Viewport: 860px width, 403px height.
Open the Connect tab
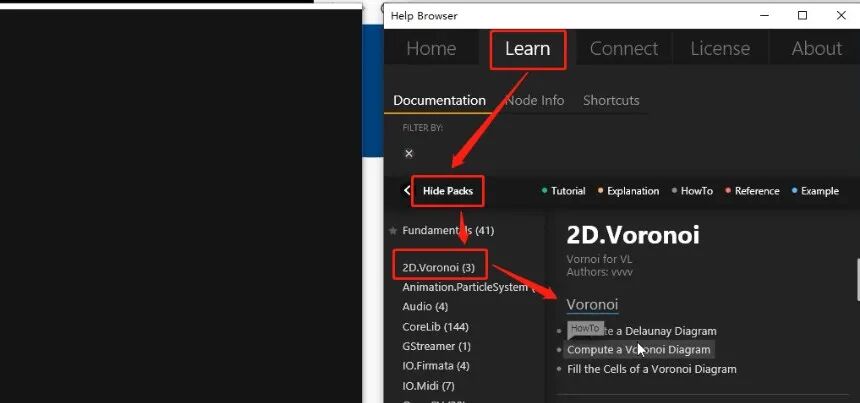click(x=624, y=48)
